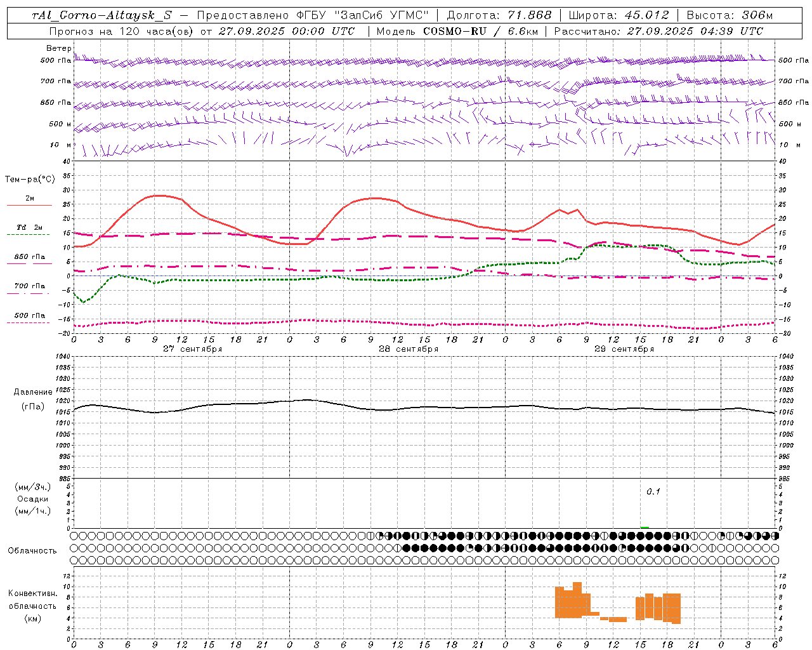
Task: Click the Осадки precipitation label
Action: 33,499
